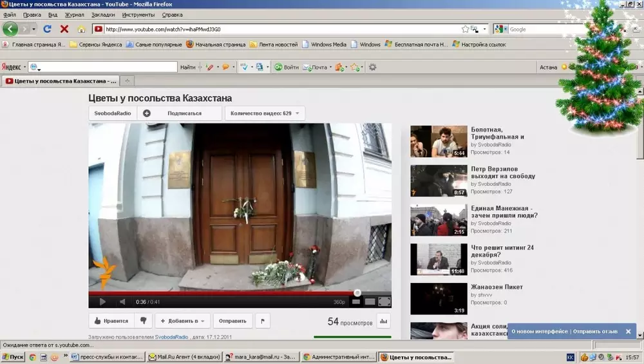Change video quality from 360p
The width and height of the screenshot is (644, 364).
point(339,302)
